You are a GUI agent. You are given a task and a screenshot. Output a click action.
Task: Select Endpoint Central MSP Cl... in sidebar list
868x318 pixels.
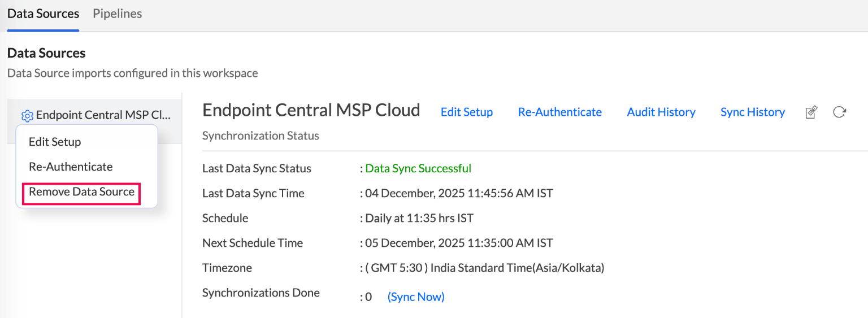click(x=103, y=115)
